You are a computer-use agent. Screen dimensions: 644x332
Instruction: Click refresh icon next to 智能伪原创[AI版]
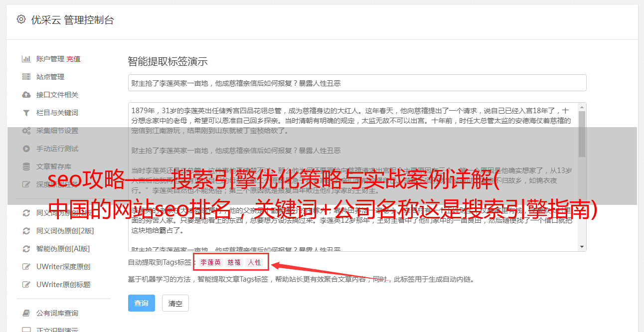pos(26,249)
